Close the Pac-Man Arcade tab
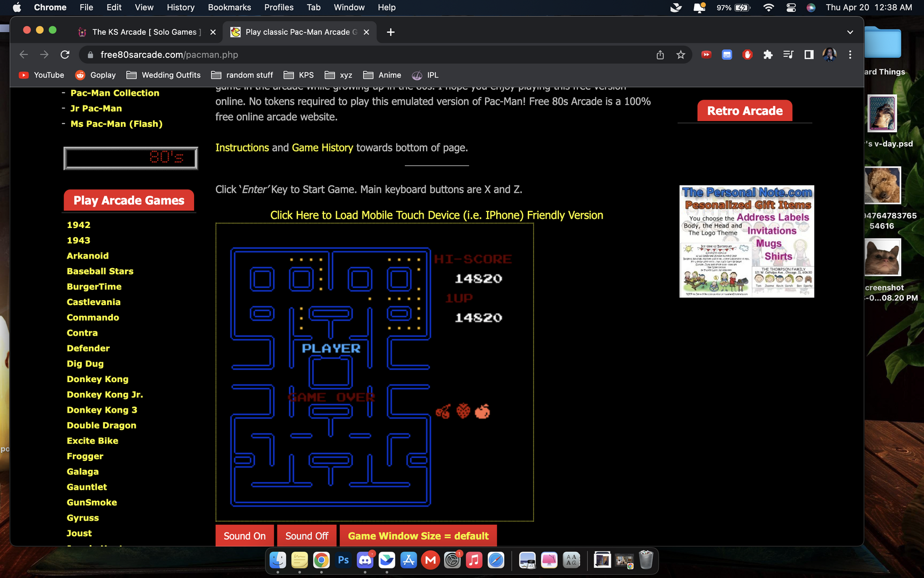This screenshot has width=924, height=578. coord(366,32)
